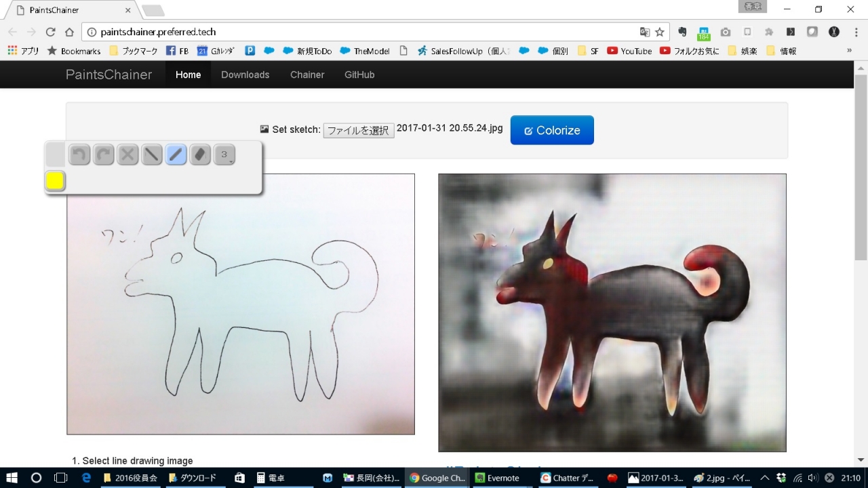Open the Cortana circle icon

37,478
